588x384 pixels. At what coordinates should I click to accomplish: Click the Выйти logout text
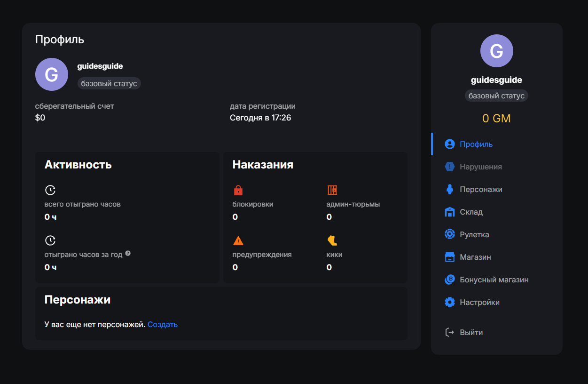coord(471,332)
